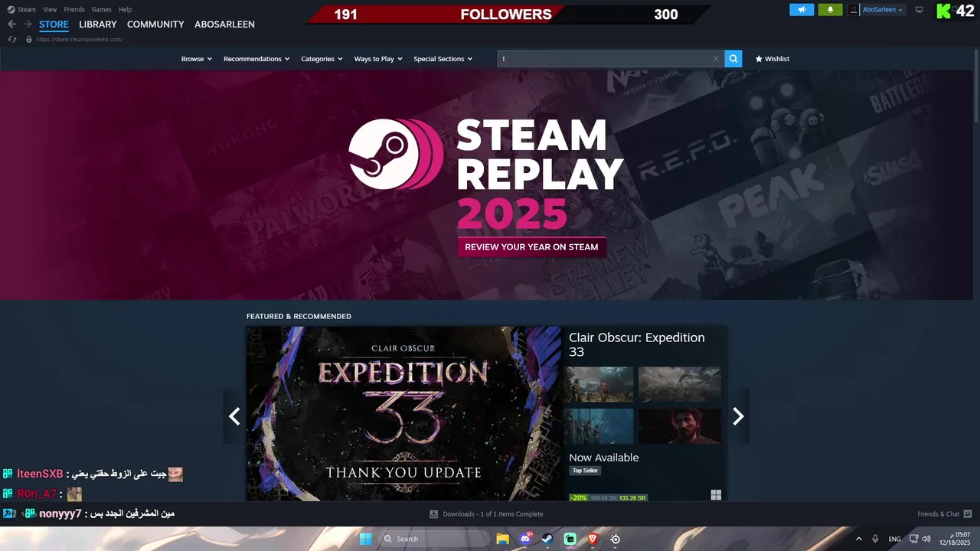Click the Top Seller tag
Screen dimensions: 980x551
(585, 471)
